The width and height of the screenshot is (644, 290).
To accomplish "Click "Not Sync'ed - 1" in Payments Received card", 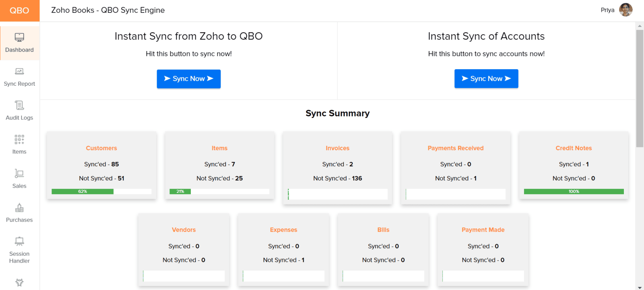I will coord(456,178).
